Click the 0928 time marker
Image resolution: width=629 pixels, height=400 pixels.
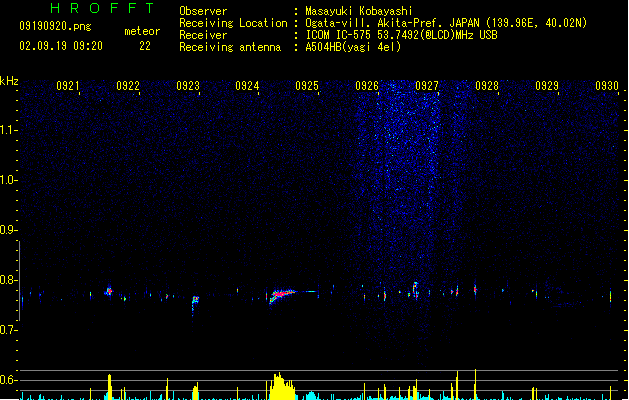(x=487, y=86)
